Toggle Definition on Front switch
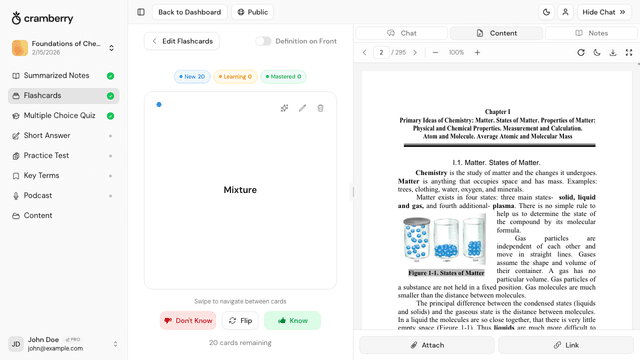 [x=263, y=41]
